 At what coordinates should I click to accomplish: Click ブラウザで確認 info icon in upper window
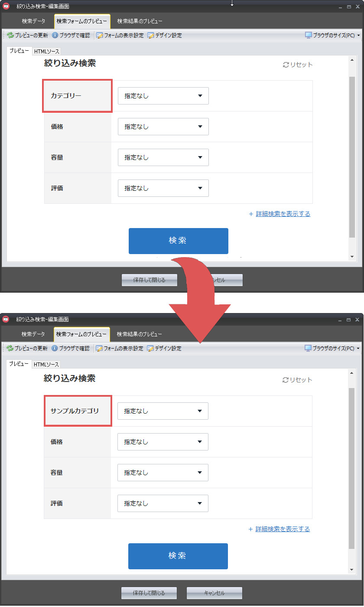55,35
